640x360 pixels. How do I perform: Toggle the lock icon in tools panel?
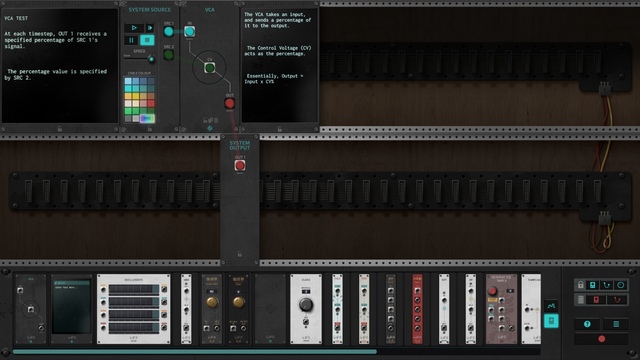coord(580,285)
